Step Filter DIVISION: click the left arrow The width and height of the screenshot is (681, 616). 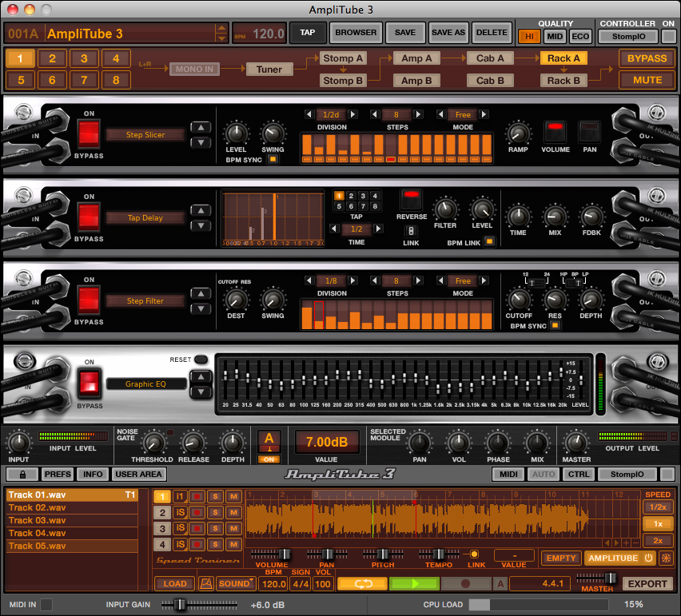click(x=309, y=281)
